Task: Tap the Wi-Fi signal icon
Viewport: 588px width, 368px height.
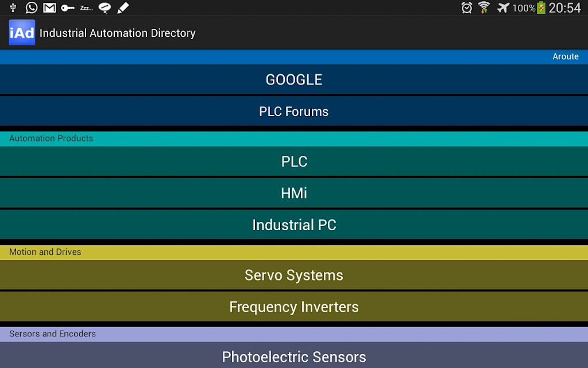Action: 484,8
